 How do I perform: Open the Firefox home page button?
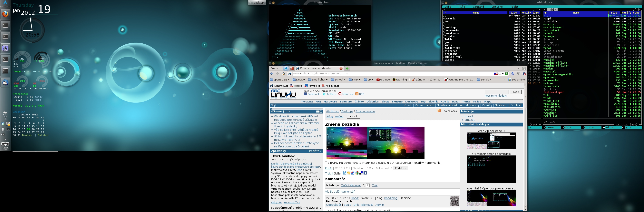(283, 74)
